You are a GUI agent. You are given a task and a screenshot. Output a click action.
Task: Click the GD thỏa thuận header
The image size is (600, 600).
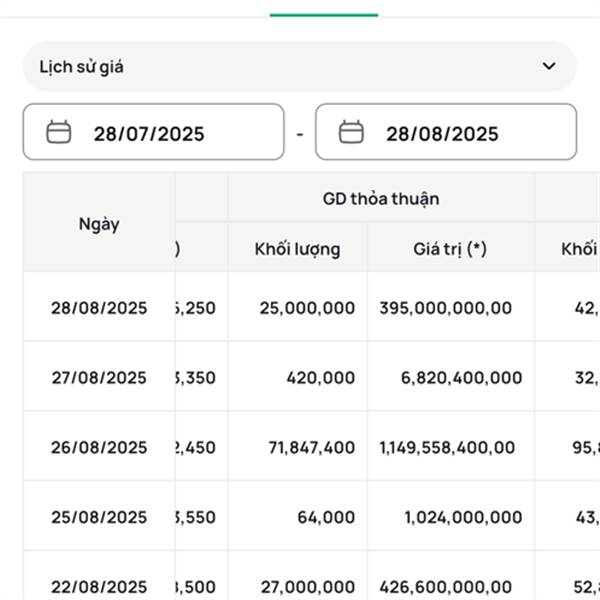click(x=381, y=199)
